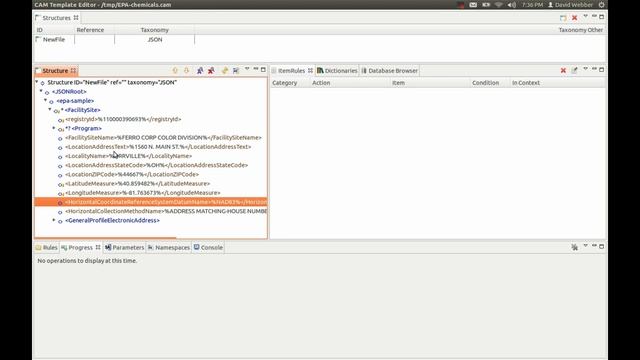
Task: Open the Parameters tab
Action: point(124,247)
